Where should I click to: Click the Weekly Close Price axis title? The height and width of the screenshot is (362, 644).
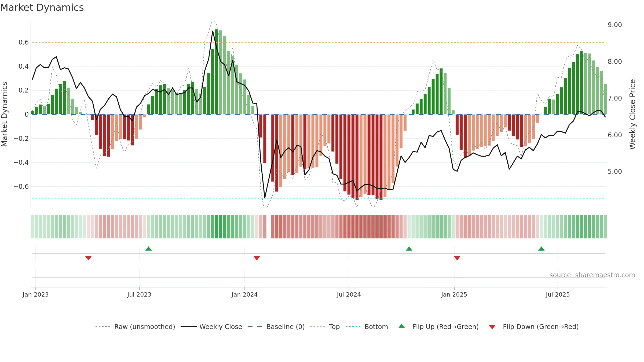632,114
